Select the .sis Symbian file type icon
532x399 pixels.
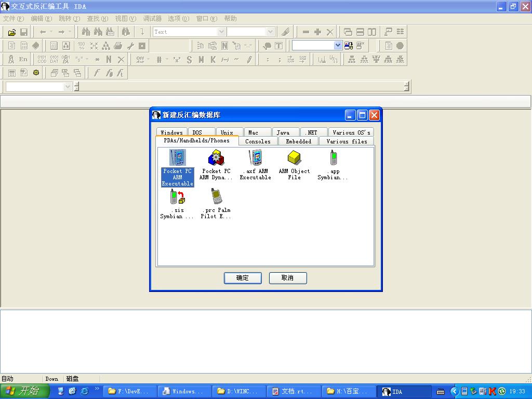[177, 204]
